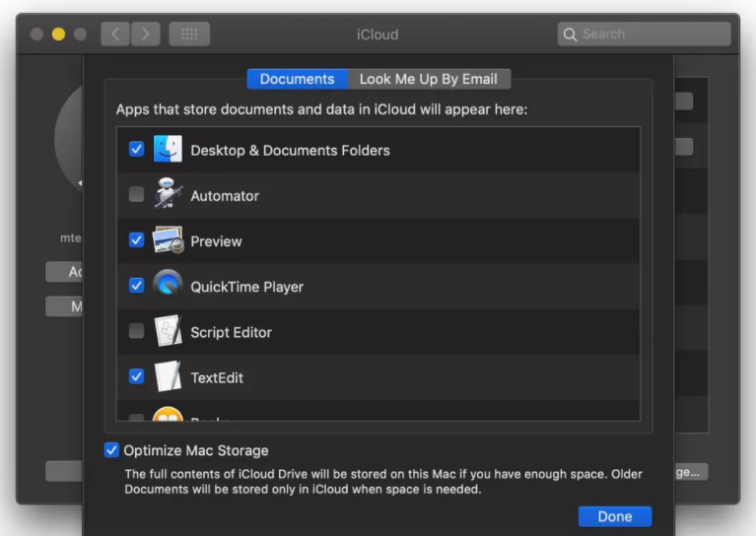The height and width of the screenshot is (536, 756).
Task: Click the yellow minimize window button
Action: click(x=58, y=34)
